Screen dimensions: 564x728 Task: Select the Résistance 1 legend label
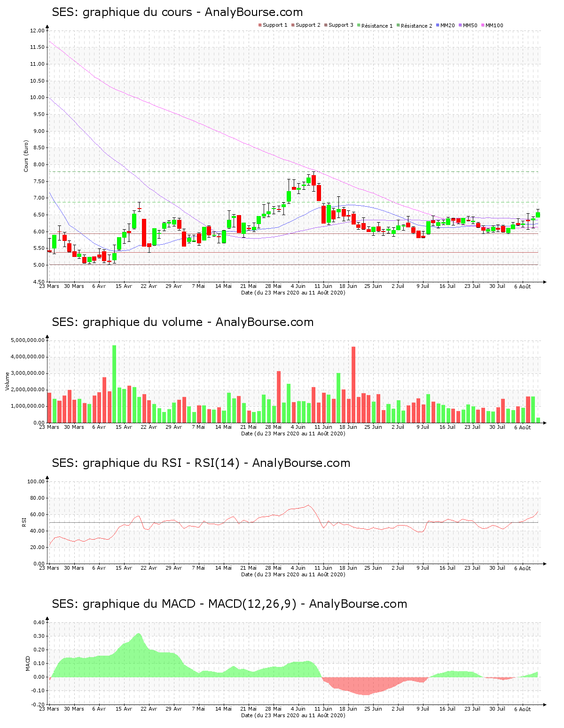(x=377, y=26)
